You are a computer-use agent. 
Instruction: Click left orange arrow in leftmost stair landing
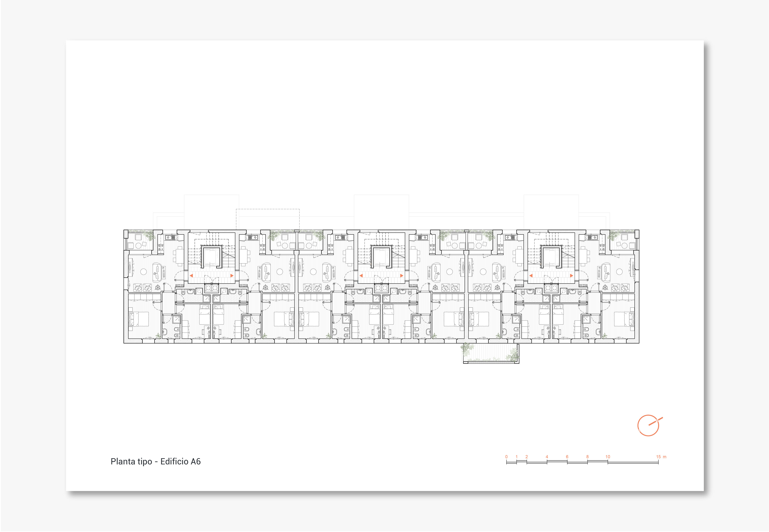(191, 276)
